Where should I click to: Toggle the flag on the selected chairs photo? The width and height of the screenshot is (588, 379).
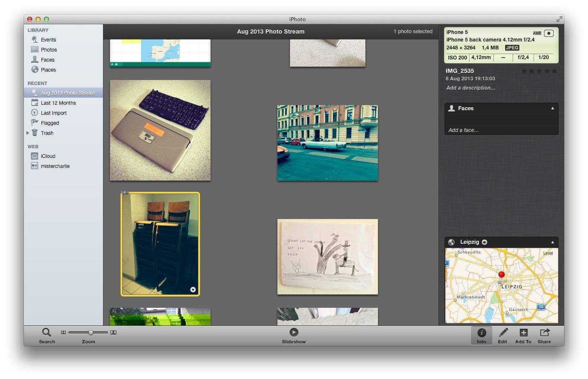pos(125,193)
